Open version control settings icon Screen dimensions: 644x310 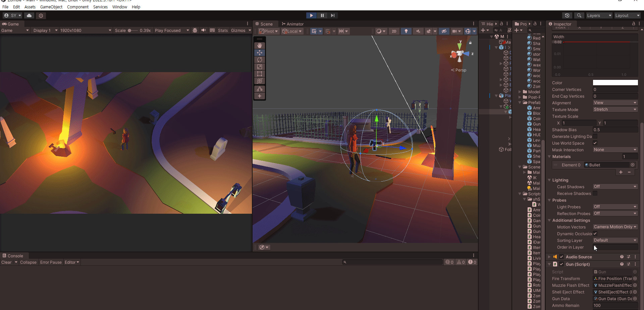[41, 15]
